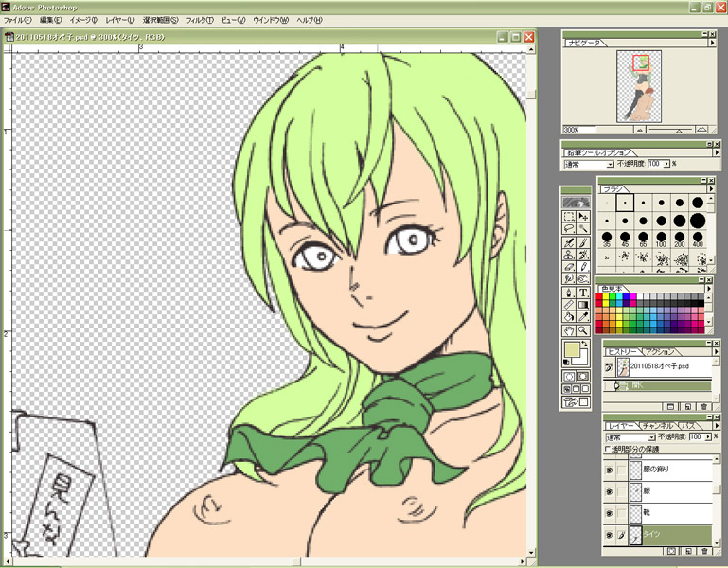The width and height of the screenshot is (728, 568).
Task: Enable 透明部分の保護 checkbox
Action: (607, 449)
